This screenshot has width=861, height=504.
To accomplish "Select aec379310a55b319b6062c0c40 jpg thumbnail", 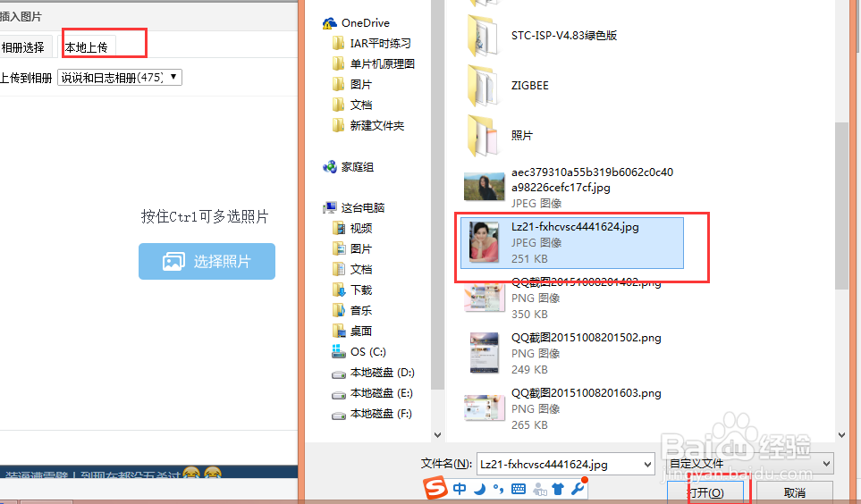I will coord(484,187).
